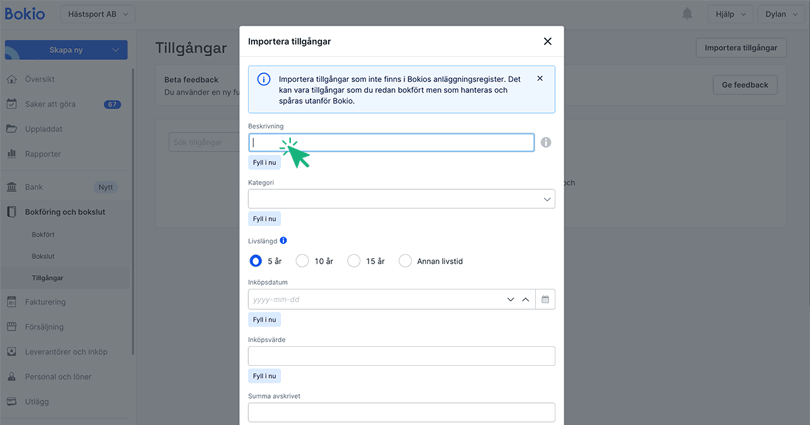Click Fyll i nu under Beskrivning
Image resolution: width=810 pixels, height=425 pixels.
click(x=265, y=162)
